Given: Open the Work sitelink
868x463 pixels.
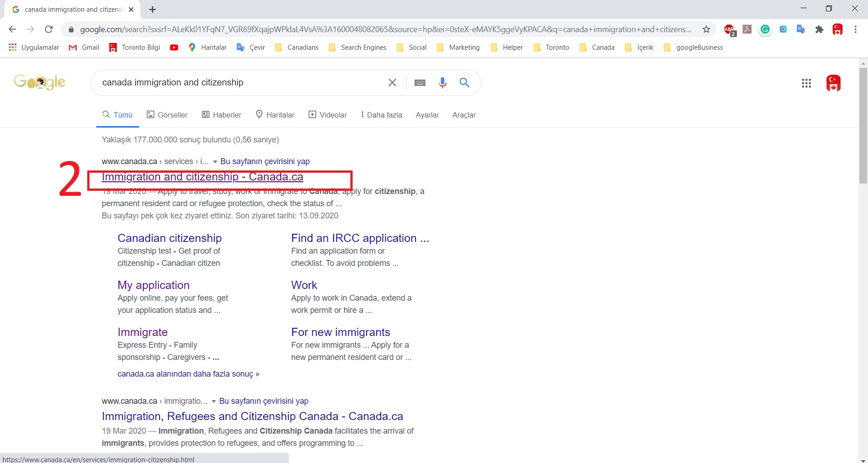Looking at the screenshot, I should click(304, 285).
